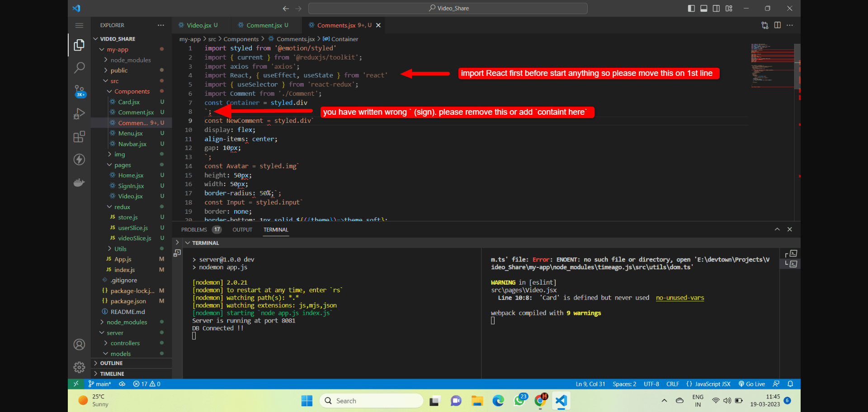Open Source Control showing 3K+ pending changes
Image resolution: width=868 pixels, height=412 pixels.
80,91
